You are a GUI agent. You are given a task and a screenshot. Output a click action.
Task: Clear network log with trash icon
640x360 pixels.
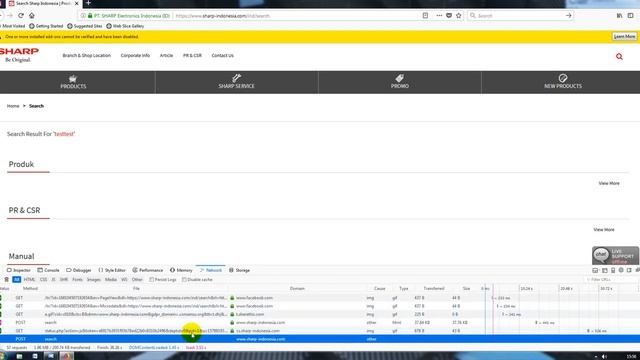pos(7,280)
